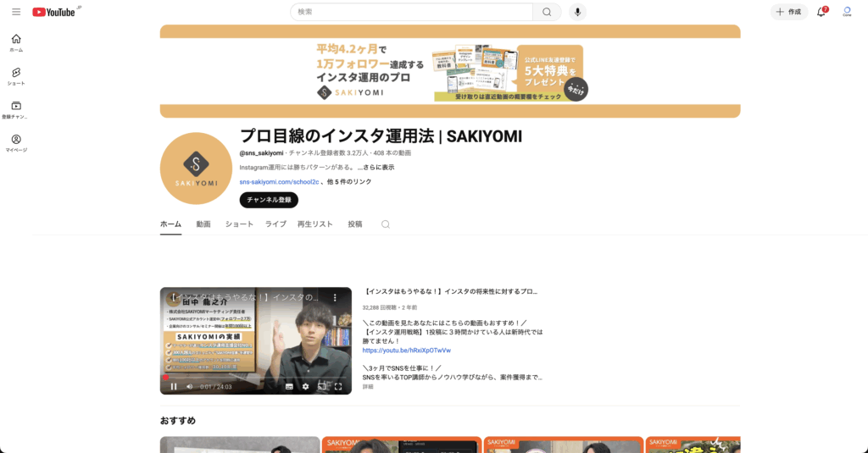Open the fourth おすすめ video thumbnail

click(x=693, y=445)
